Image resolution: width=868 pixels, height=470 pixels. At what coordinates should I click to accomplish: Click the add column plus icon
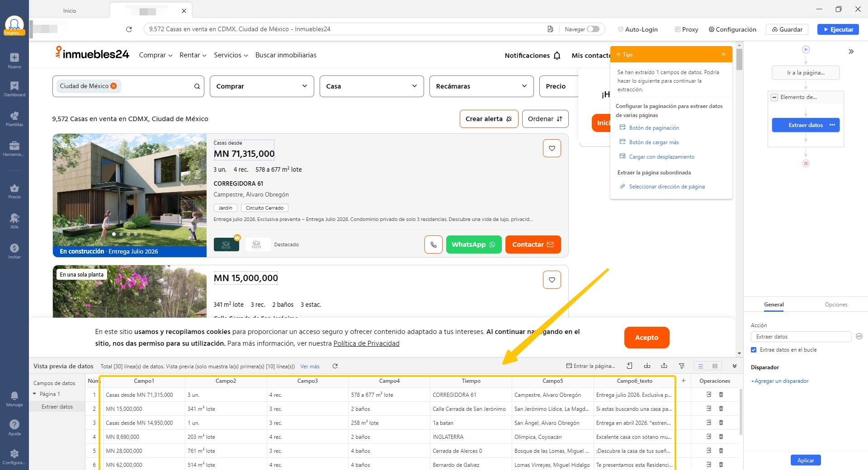pos(683,381)
